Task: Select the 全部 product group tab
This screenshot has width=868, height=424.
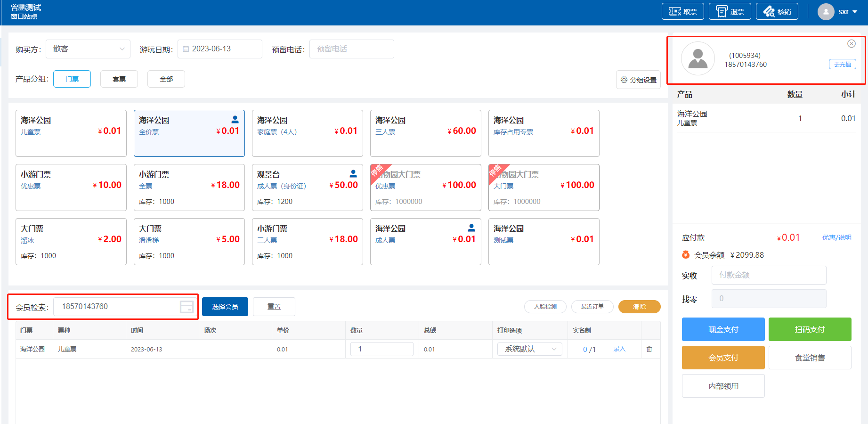Action: click(166, 79)
